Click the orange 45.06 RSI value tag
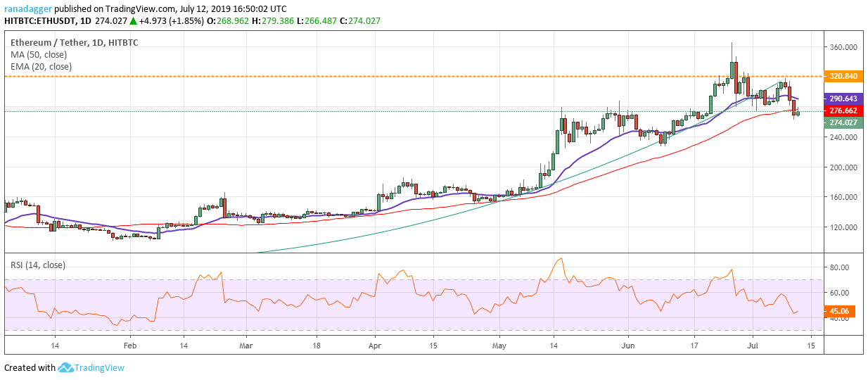 (838, 312)
